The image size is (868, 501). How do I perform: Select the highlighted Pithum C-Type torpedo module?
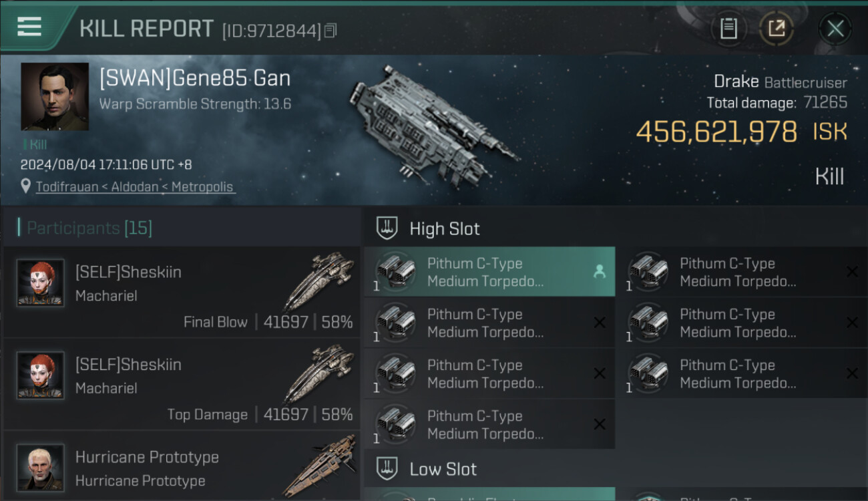click(489, 272)
